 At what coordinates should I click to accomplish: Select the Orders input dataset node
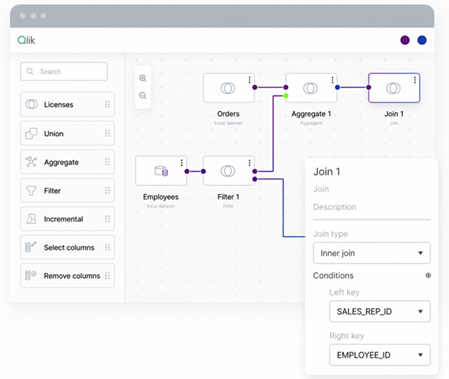[x=229, y=88]
